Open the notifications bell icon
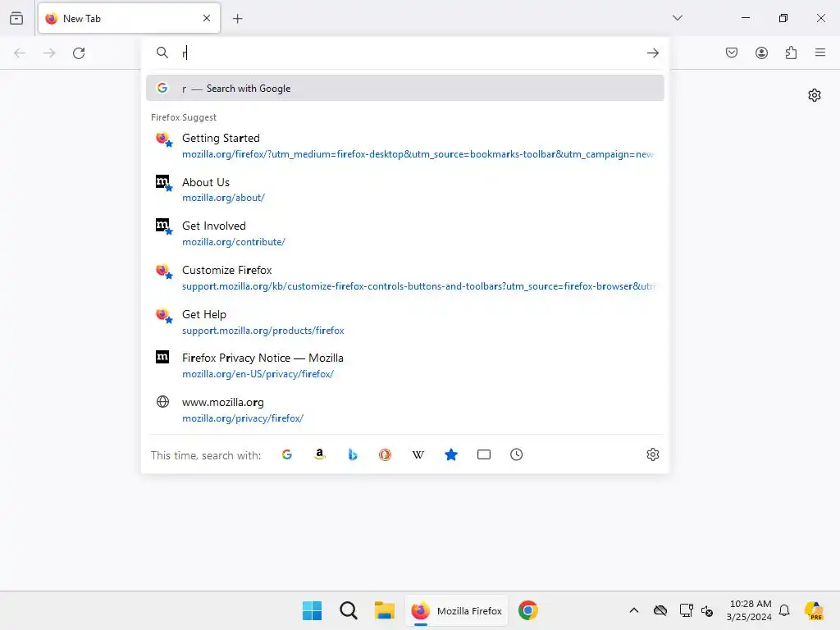Image resolution: width=840 pixels, height=630 pixels. [x=784, y=610]
